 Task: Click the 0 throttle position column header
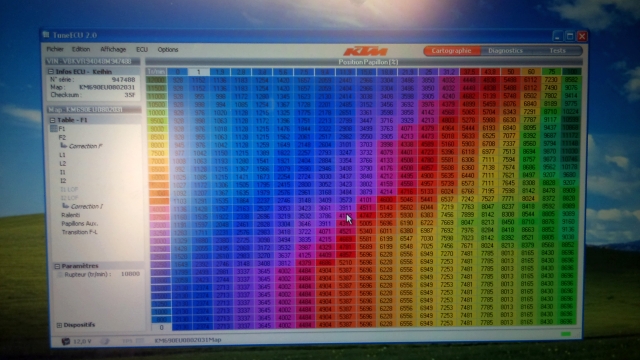point(178,72)
